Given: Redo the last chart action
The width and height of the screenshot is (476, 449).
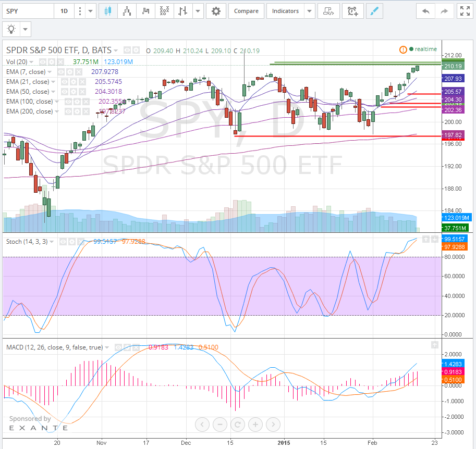Looking at the screenshot, I should tap(444, 11).
